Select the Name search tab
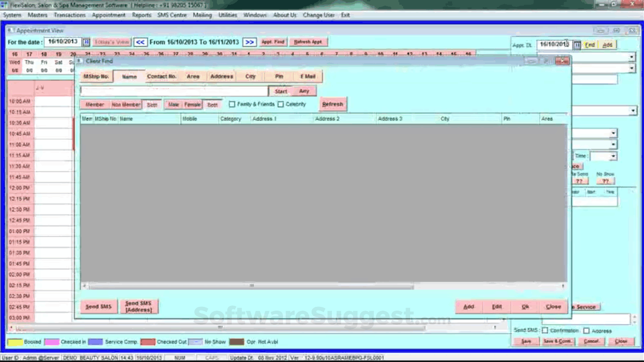 pyautogui.click(x=129, y=77)
